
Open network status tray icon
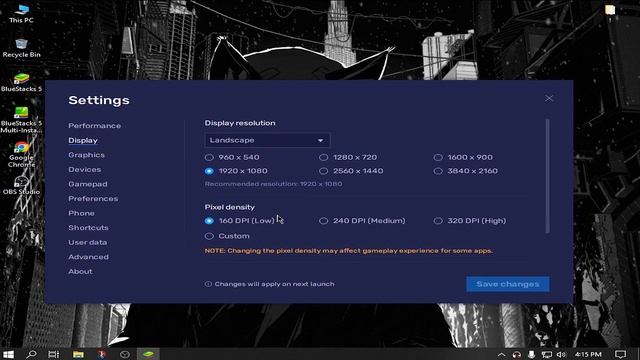pyautogui.click(x=547, y=354)
